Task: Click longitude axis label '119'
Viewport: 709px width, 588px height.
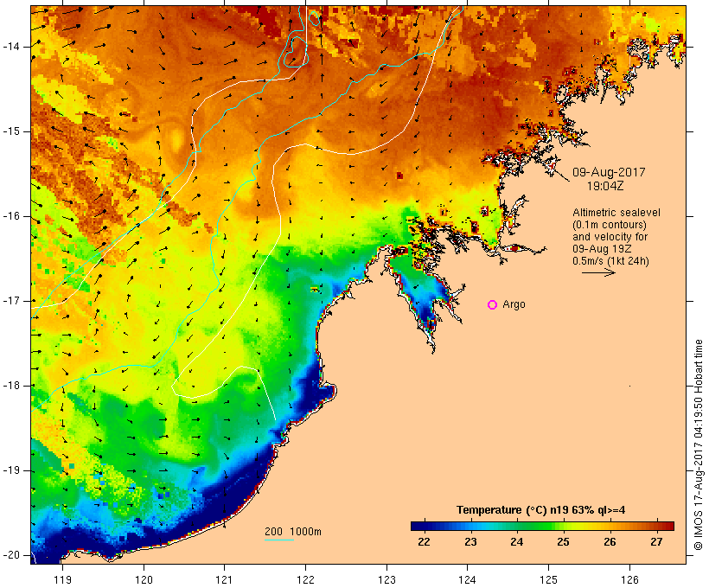Action: pos(62,580)
